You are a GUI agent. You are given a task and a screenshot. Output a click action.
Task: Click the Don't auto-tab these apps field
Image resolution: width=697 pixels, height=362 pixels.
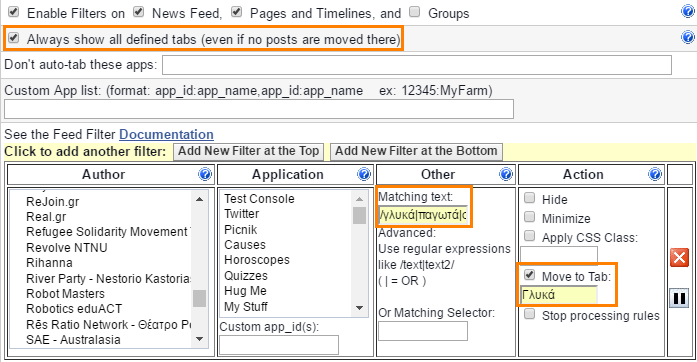coord(417,65)
